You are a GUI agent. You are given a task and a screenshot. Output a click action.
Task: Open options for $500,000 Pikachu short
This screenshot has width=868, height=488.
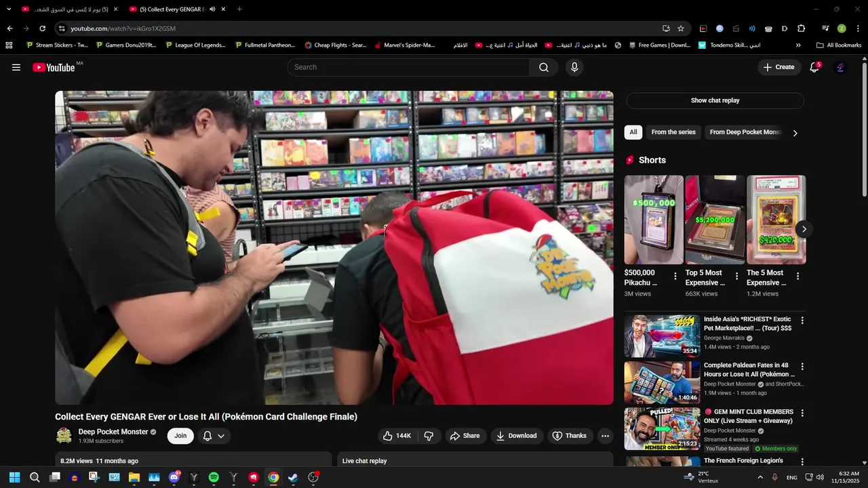(x=675, y=277)
